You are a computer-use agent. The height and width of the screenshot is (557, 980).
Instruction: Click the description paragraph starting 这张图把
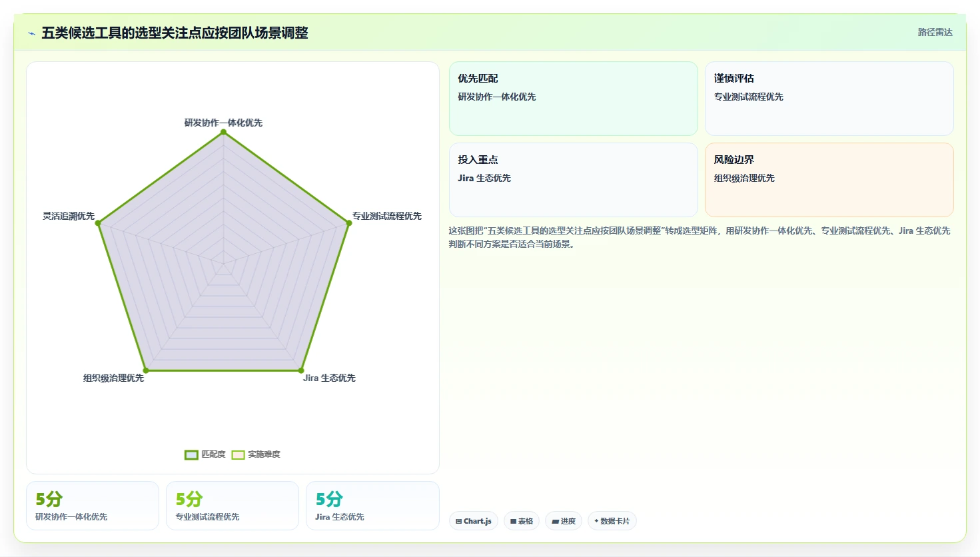coord(700,237)
